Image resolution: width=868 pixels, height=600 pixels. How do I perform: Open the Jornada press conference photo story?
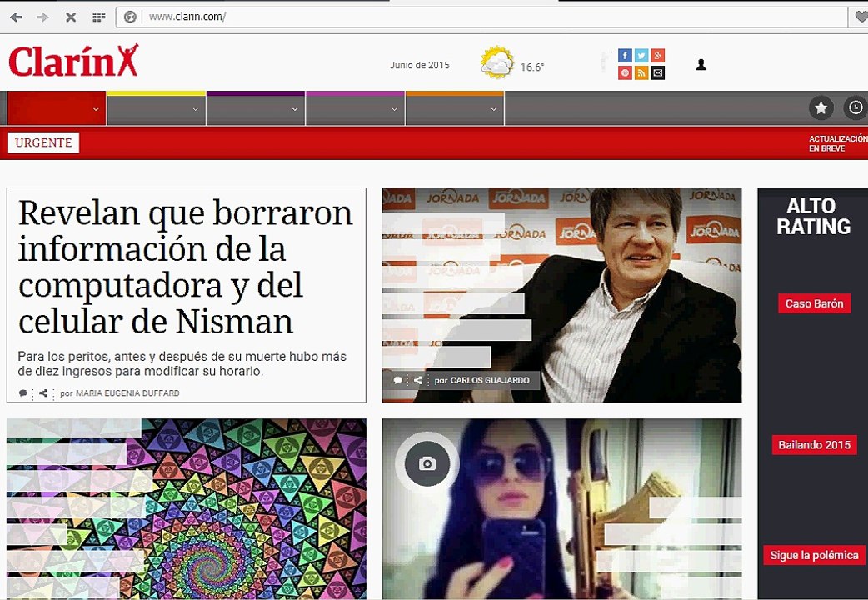[562, 295]
